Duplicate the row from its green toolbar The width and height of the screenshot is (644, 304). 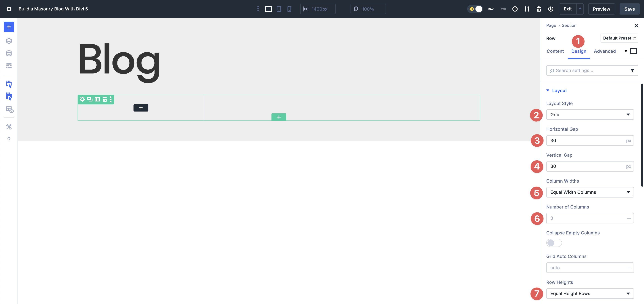click(89, 99)
